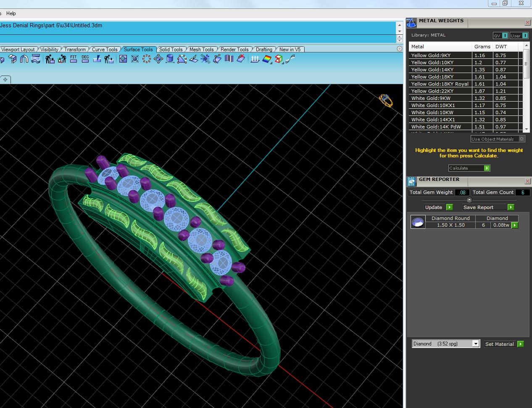Select the DEG change-degree icon
Screen dimensions: 532x408
tap(85, 59)
